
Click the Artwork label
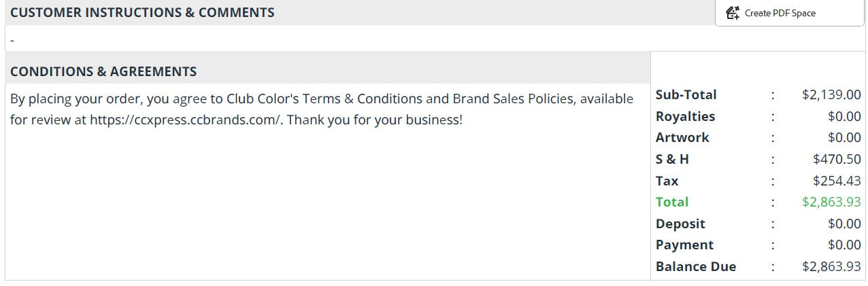[682, 137]
